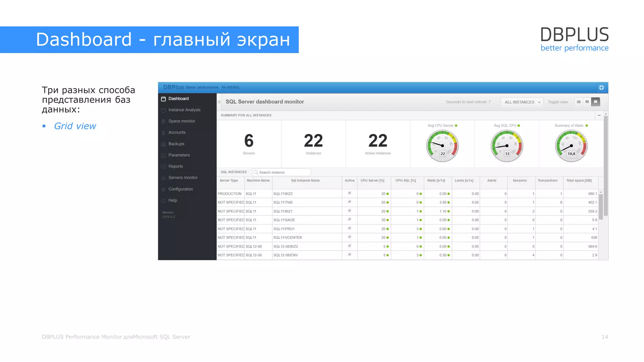Toggle Active checkbox for SQL12-08\ENV
Viewport: 644px width, 362px height.
point(349,255)
